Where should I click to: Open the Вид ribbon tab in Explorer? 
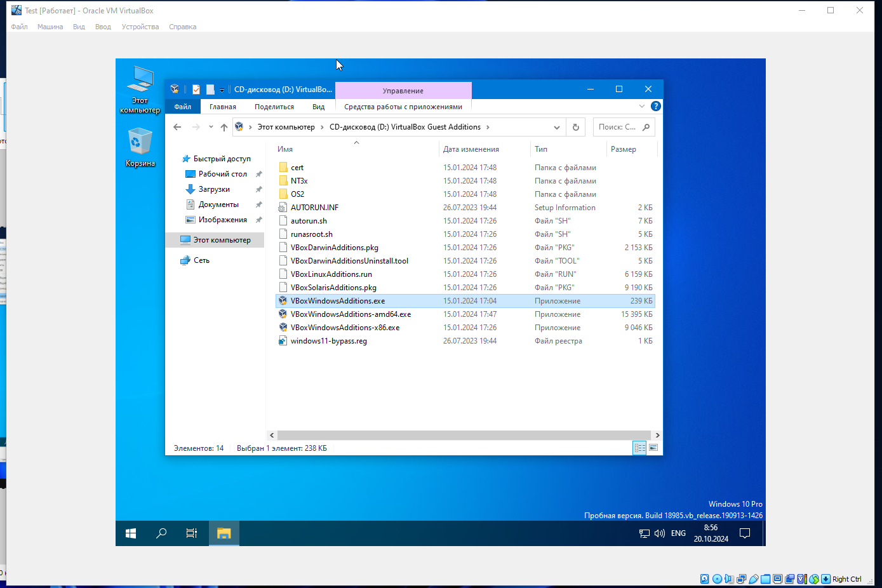pos(319,107)
